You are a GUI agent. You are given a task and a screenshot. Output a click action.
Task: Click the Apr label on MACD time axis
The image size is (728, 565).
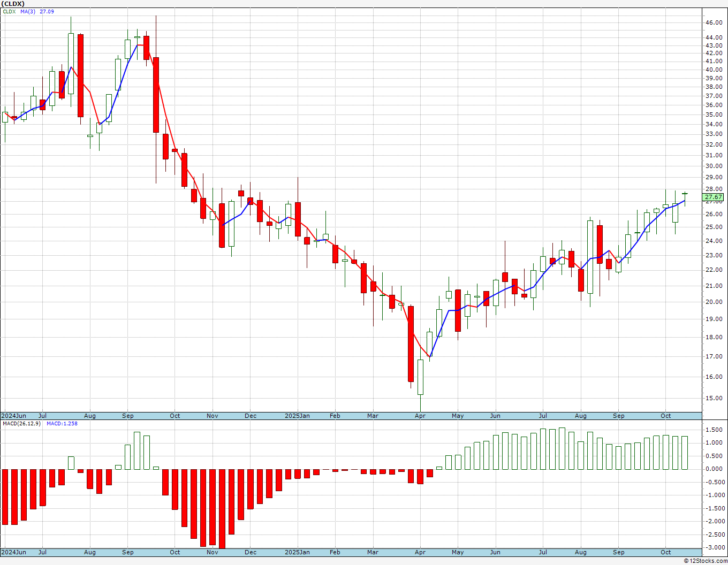420,552
